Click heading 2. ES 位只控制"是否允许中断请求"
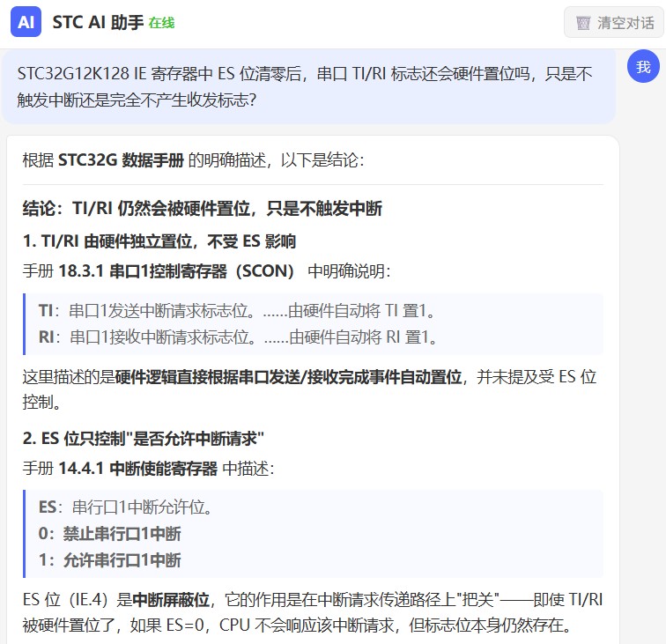 (x=143, y=439)
